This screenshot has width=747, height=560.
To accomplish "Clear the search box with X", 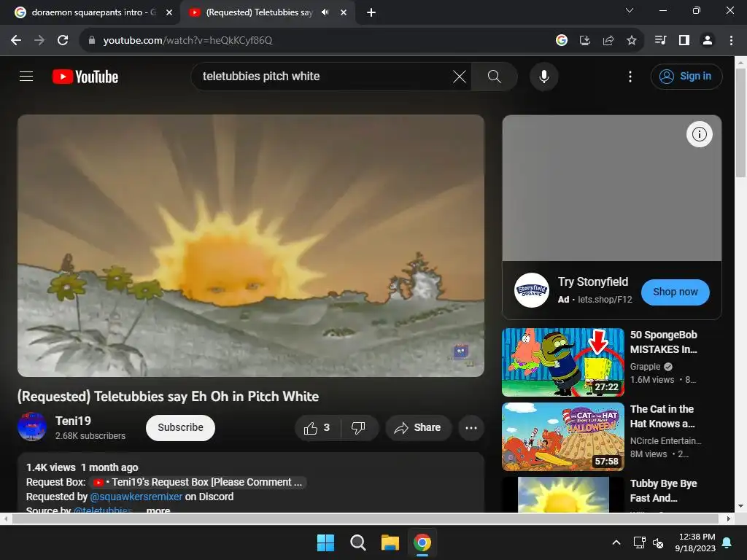I will 460,76.
